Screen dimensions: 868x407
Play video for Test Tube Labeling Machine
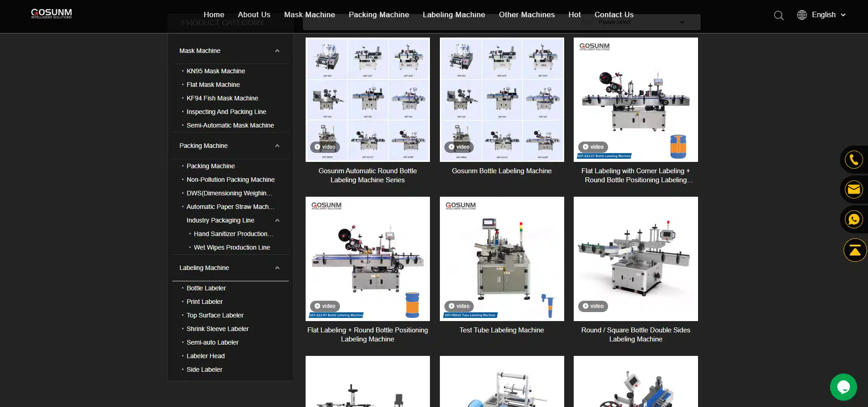coord(459,306)
